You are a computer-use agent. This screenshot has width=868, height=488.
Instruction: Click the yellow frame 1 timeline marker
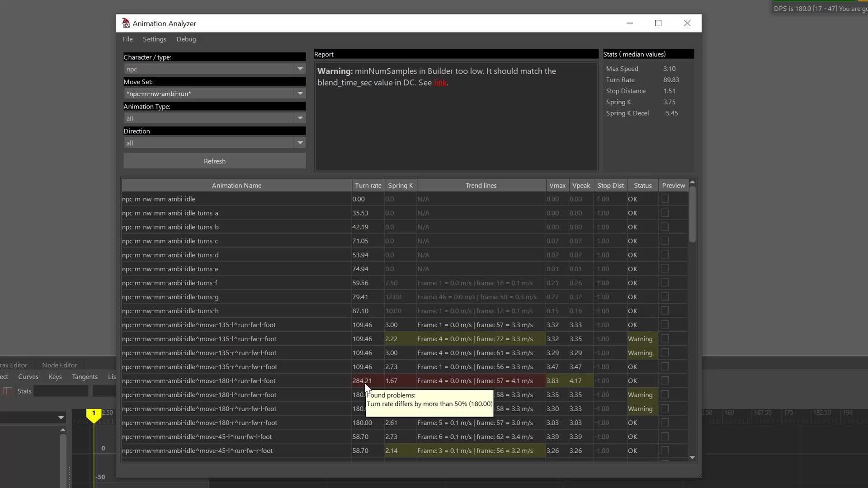click(94, 415)
